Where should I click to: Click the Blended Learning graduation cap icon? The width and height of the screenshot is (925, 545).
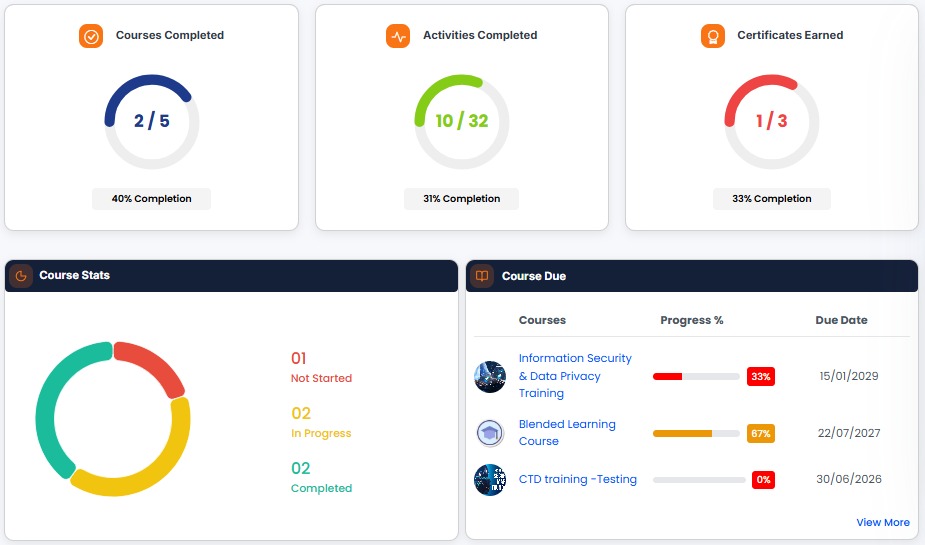click(x=490, y=434)
